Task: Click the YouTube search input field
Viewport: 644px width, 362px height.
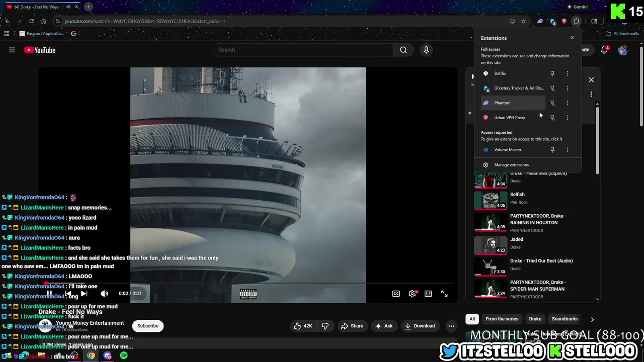Action: pyautogui.click(x=303, y=50)
